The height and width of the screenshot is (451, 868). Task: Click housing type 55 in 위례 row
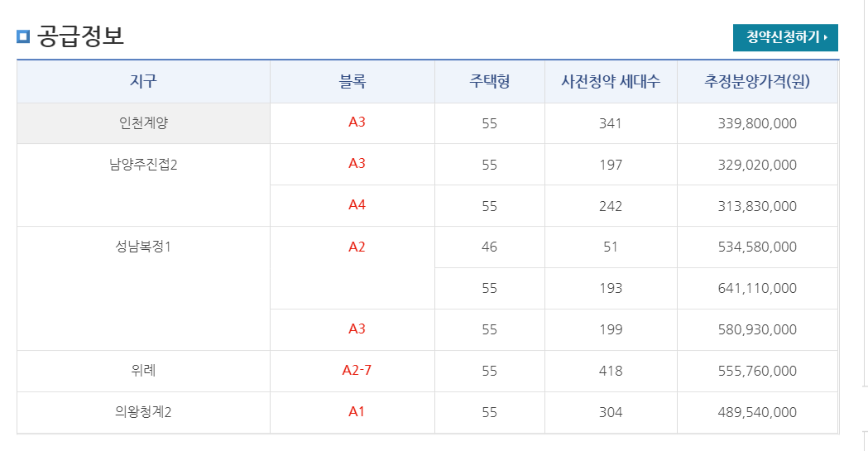click(x=489, y=371)
